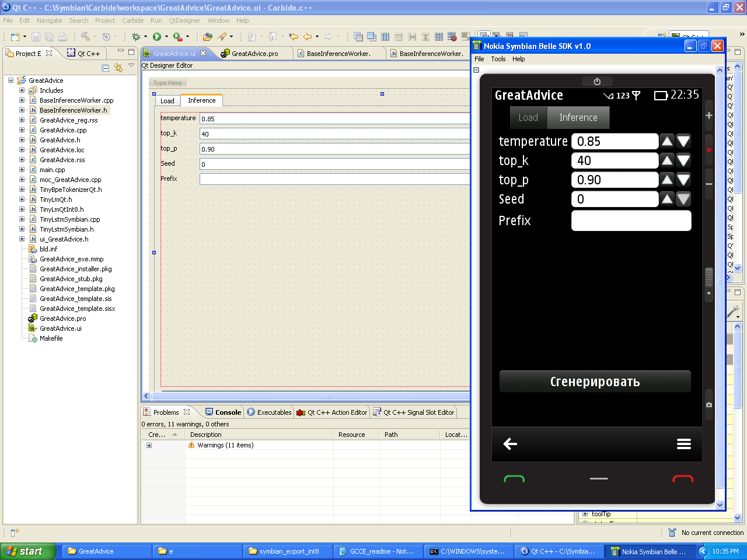Tap the Сгенерировать button

[x=595, y=381]
